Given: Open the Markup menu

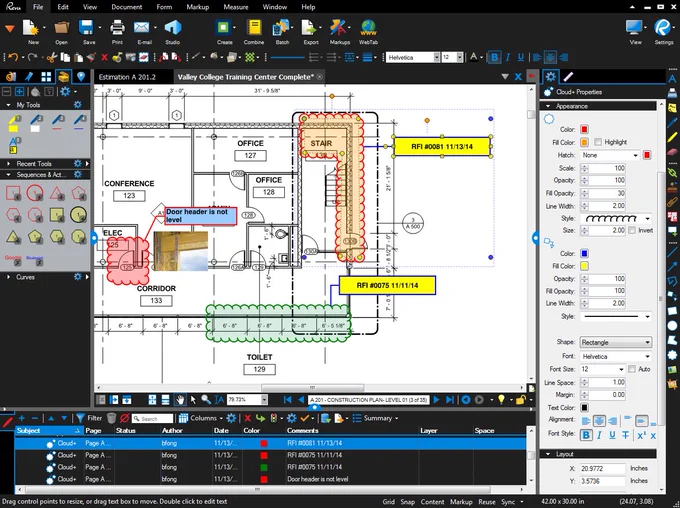Looking at the screenshot, I should pos(197,7).
